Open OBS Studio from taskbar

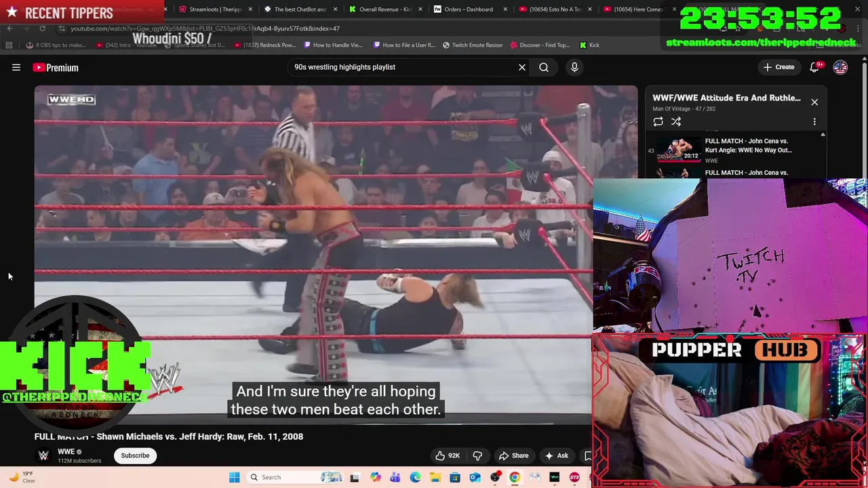click(495, 477)
